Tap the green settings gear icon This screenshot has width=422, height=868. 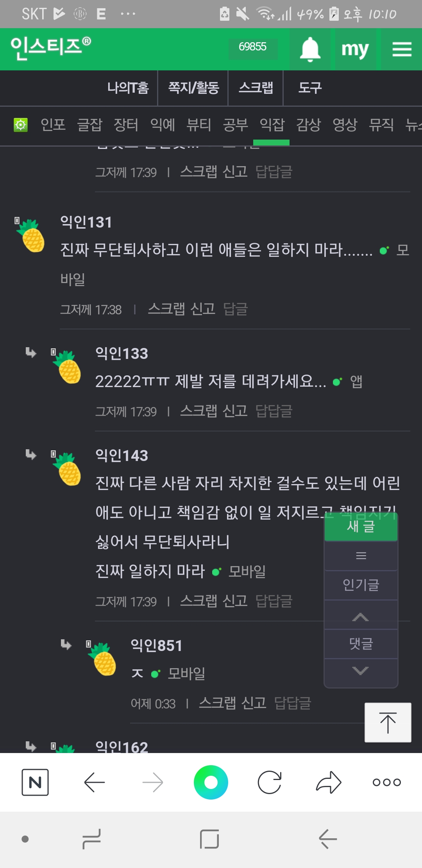[x=21, y=125]
